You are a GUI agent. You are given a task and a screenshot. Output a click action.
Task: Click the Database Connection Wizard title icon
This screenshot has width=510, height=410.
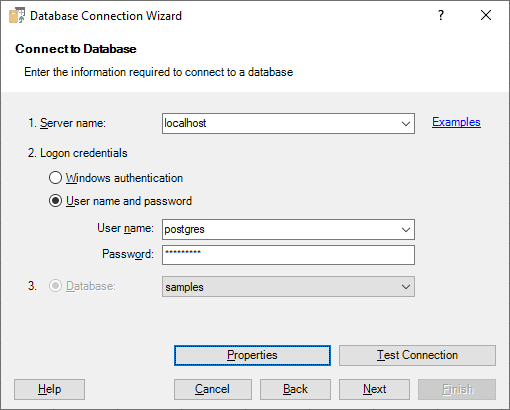pos(17,15)
